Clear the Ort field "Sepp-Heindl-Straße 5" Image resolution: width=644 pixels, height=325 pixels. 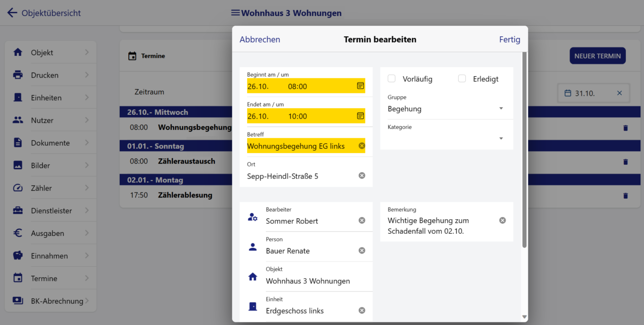(361, 175)
